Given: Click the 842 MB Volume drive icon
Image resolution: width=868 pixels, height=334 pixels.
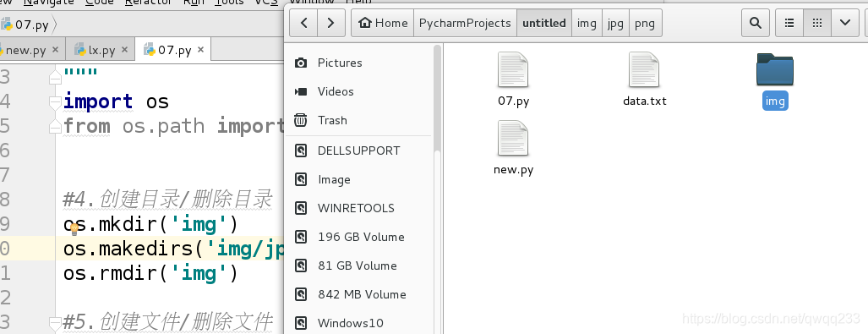Looking at the screenshot, I should pyautogui.click(x=301, y=294).
